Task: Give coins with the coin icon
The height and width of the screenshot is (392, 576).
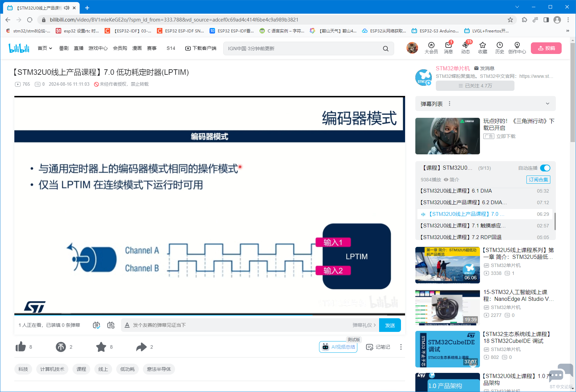Action: (61, 347)
